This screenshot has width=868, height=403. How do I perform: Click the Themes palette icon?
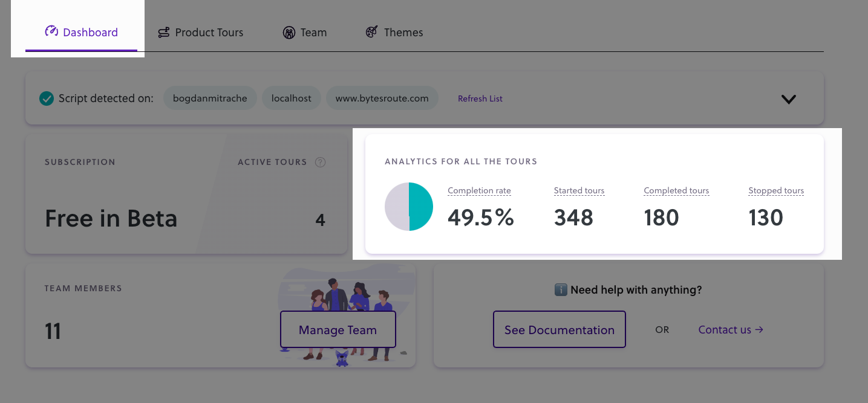tap(372, 32)
